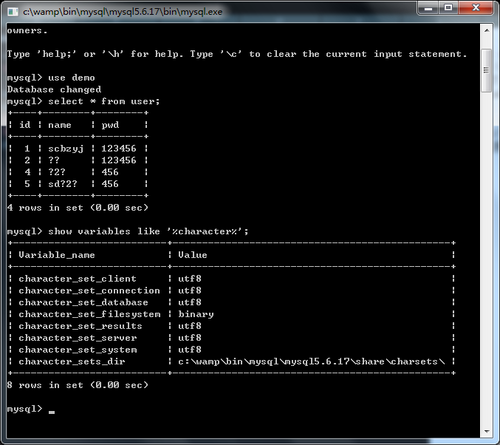Image resolution: width=500 pixels, height=445 pixels.
Task: Click the Value column header
Action: pos(193,255)
